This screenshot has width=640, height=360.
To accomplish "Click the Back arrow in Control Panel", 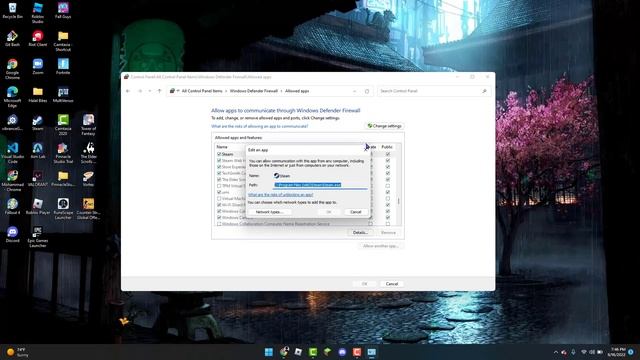I will tap(128, 91).
